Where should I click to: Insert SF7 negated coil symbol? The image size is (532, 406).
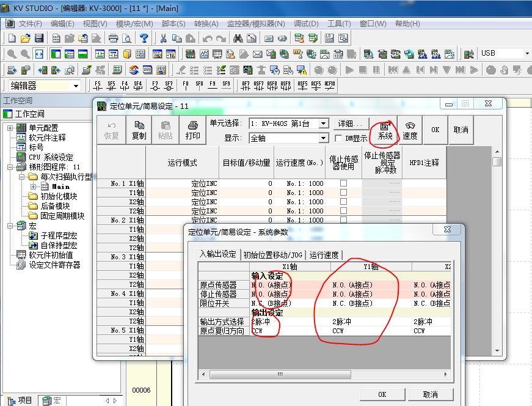[169, 85]
